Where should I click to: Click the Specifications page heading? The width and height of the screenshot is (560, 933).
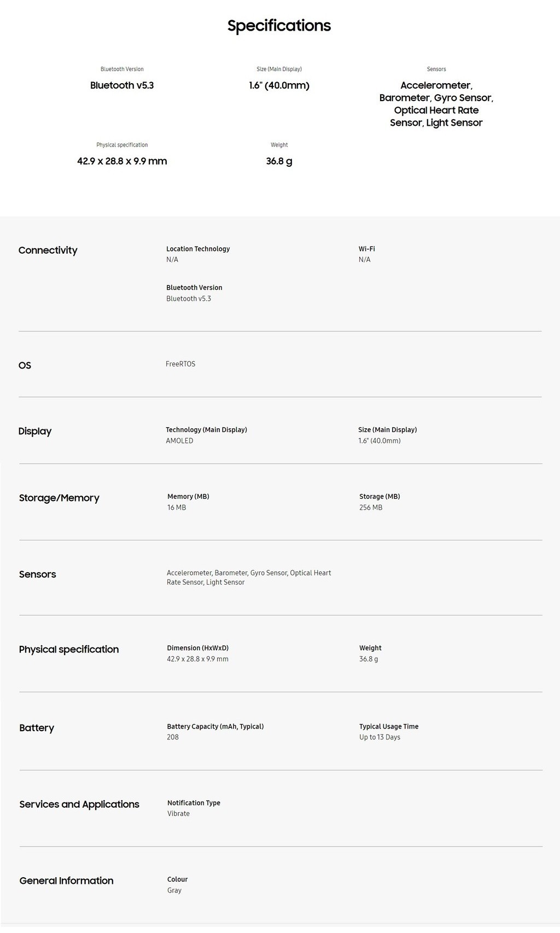279,26
